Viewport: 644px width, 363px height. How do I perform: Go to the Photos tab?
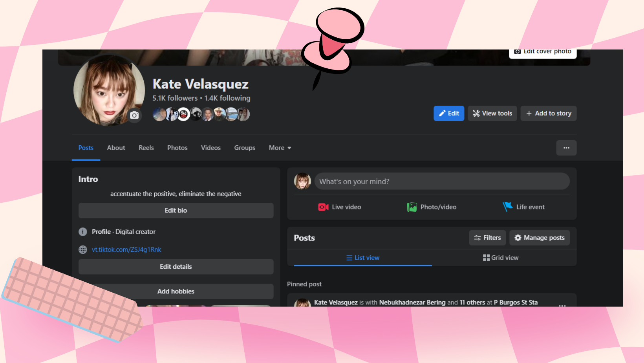(x=177, y=148)
